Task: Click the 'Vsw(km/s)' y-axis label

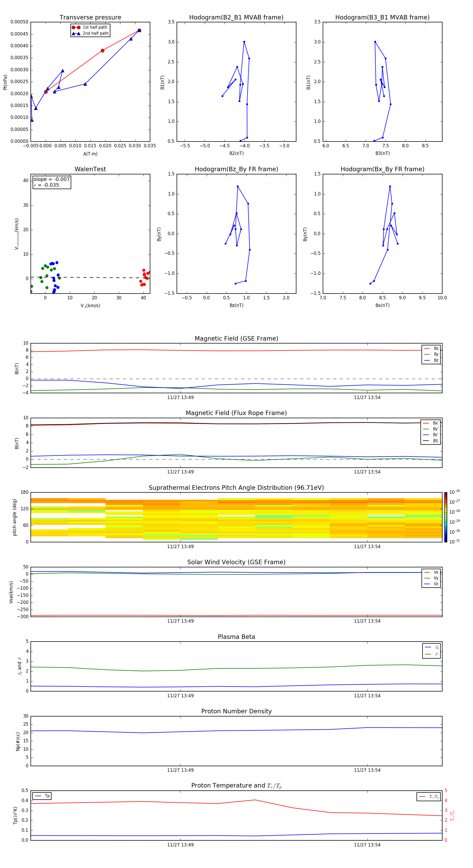Action: [x=11, y=592]
